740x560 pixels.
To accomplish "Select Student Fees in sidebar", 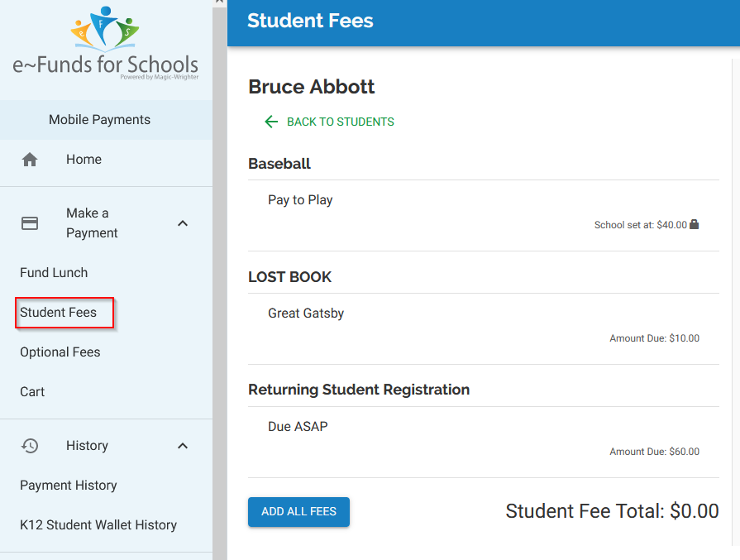I will pos(59,313).
